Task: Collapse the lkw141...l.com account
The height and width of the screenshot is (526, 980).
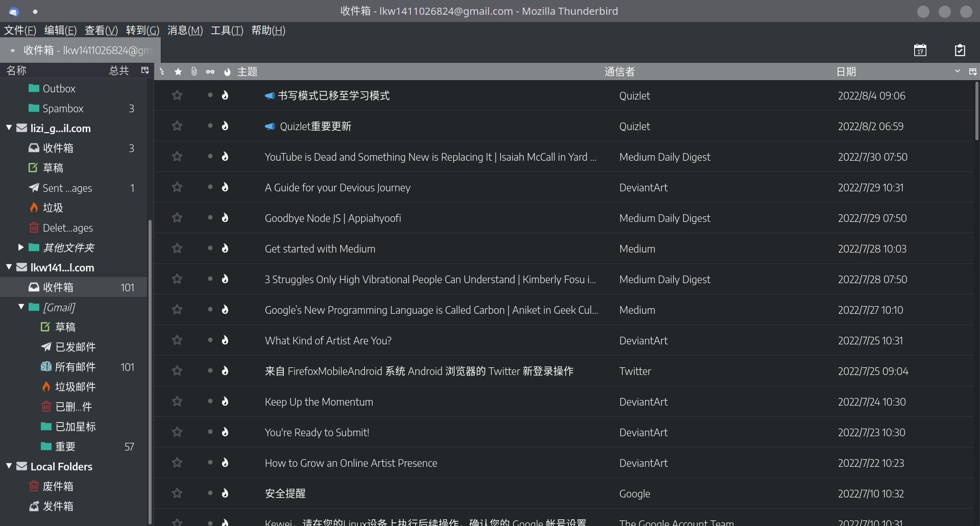Action: (9, 267)
